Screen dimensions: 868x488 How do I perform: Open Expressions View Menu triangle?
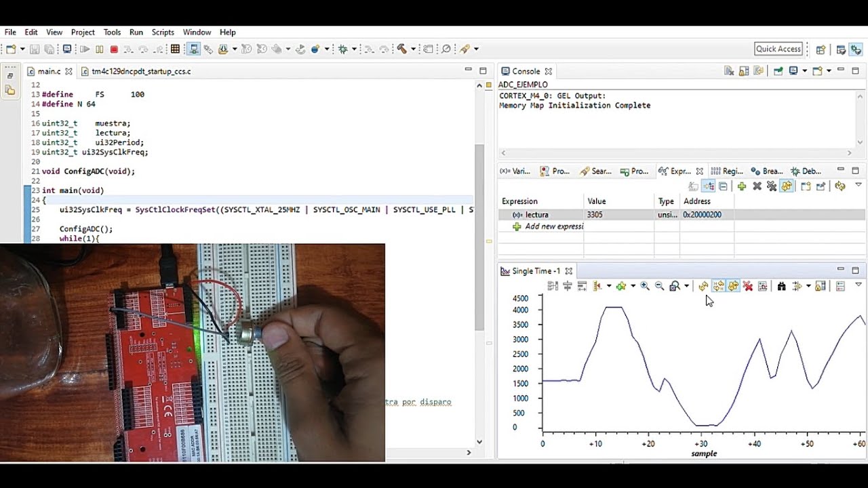click(859, 184)
